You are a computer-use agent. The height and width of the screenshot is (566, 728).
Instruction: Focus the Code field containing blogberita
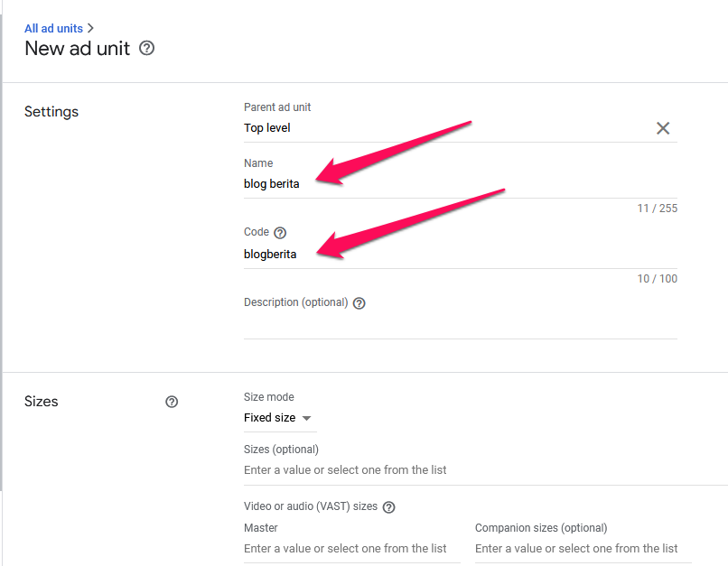coord(460,255)
